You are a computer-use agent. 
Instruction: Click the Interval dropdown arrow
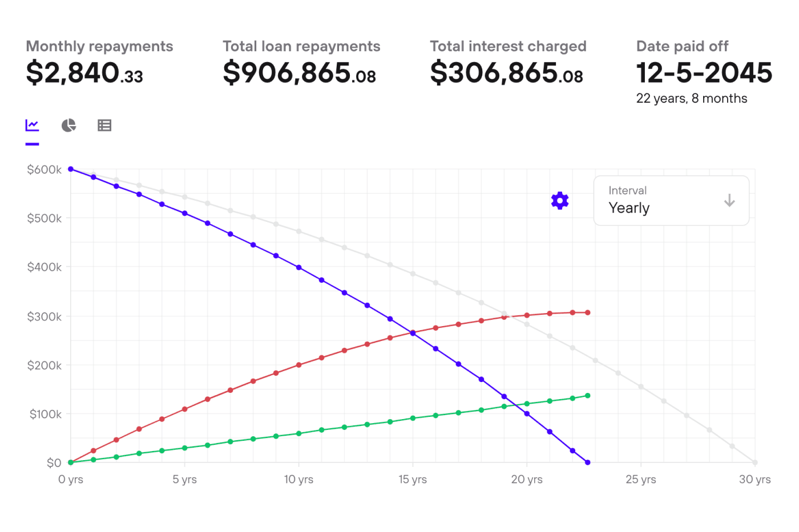[729, 201]
